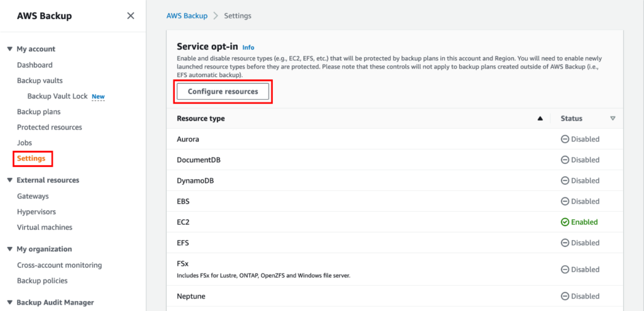
Task: Collapse the Backup Audit Manager section
Action: coord(10,302)
